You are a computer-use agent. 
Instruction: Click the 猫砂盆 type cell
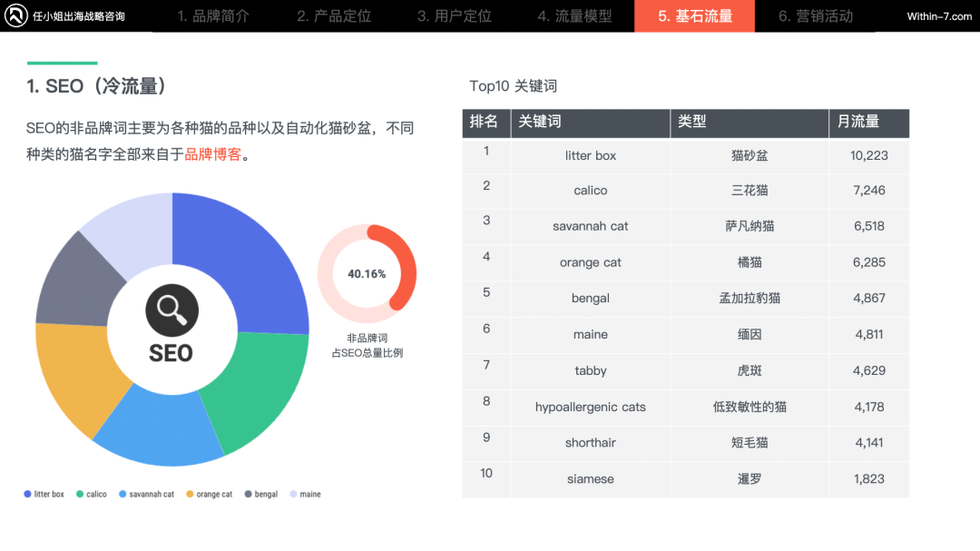tap(750, 156)
